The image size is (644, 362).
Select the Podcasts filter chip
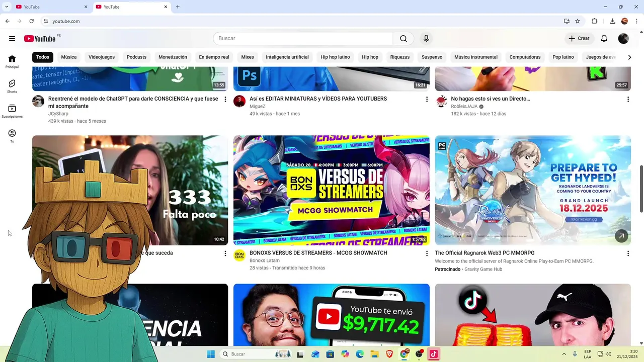point(136,57)
